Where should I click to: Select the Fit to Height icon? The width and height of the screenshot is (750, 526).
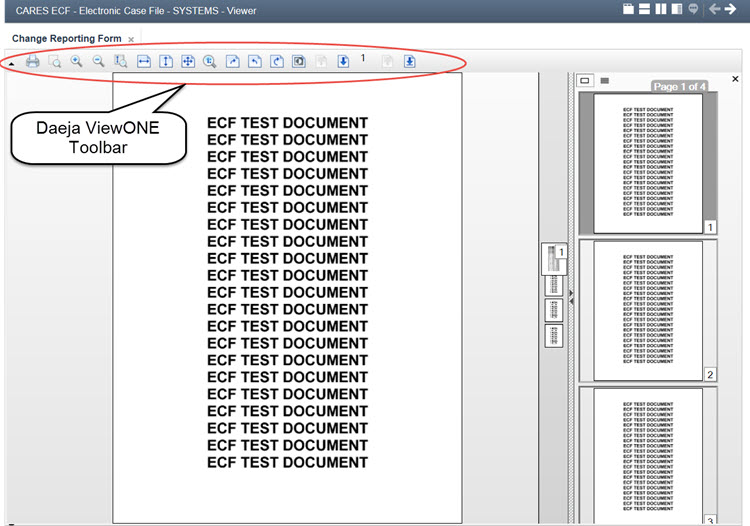point(166,62)
